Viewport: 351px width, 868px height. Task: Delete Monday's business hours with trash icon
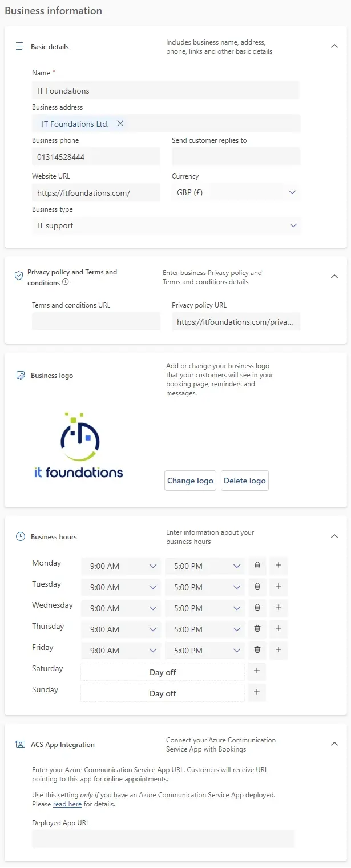point(257,566)
